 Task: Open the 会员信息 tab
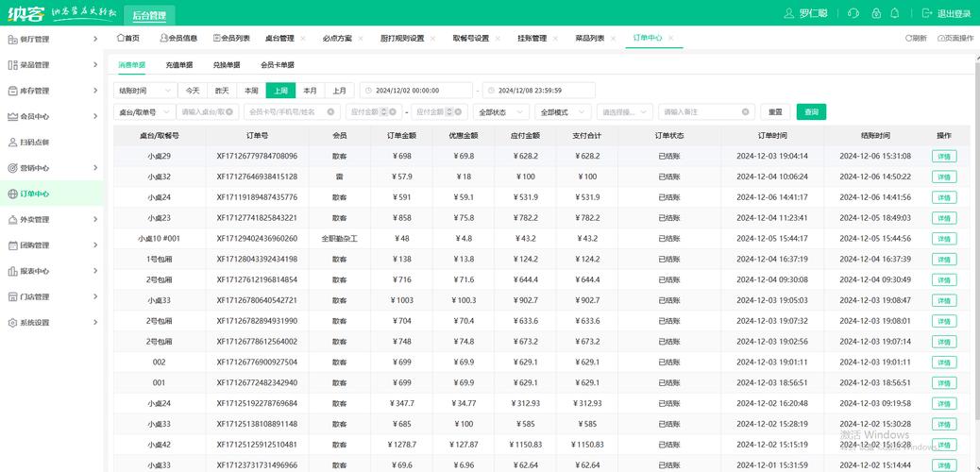point(178,38)
